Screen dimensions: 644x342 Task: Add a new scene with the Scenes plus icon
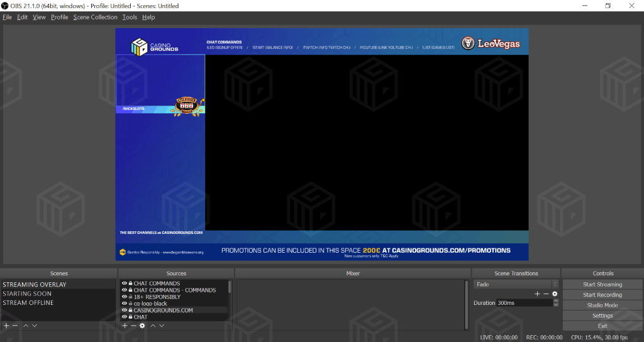tap(6, 326)
